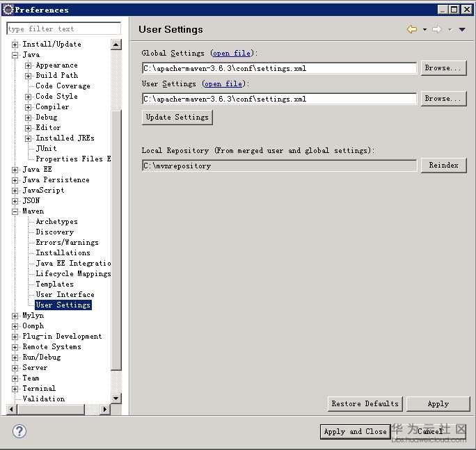
Task: Browse for User Settings file
Action: (x=443, y=99)
